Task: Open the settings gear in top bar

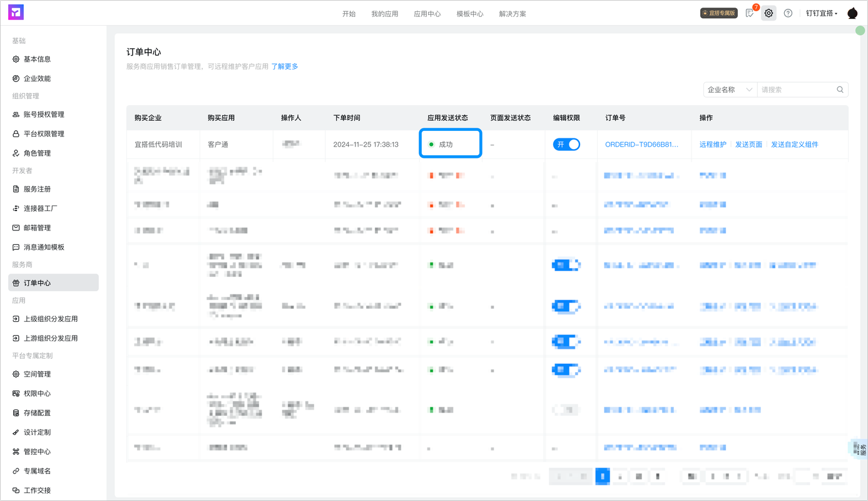Action: [768, 13]
